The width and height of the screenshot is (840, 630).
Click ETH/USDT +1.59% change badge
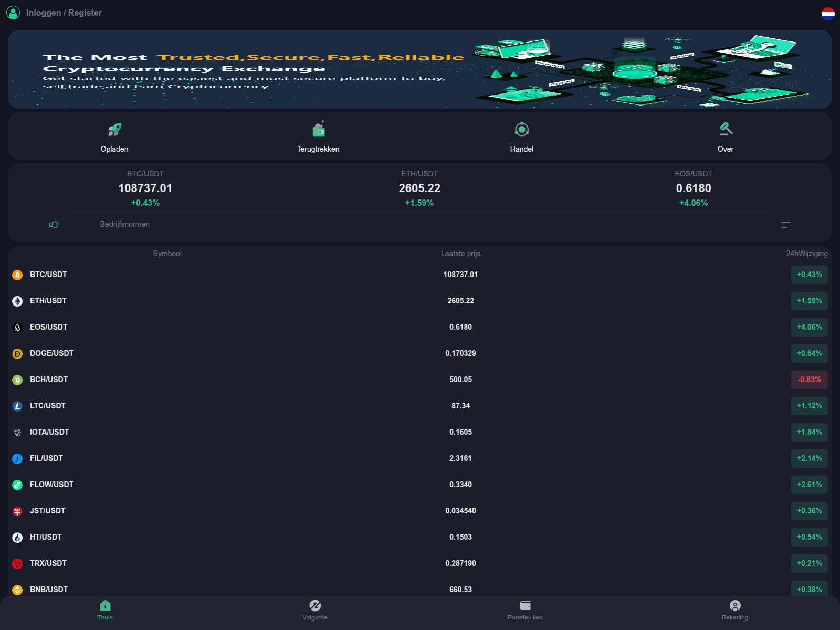pyautogui.click(x=810, y=301)
